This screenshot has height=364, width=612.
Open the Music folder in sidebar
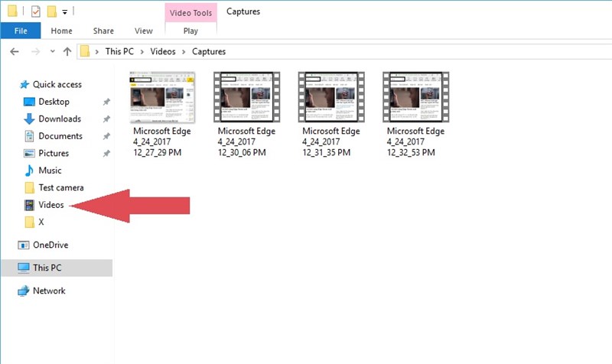(x=50, y=171)
